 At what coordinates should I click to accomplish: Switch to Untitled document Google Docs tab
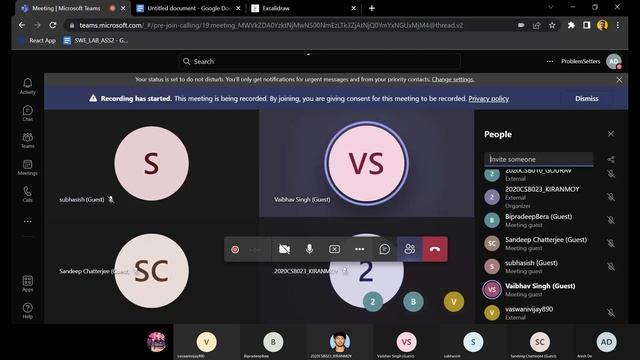click(x=188, y=8)
